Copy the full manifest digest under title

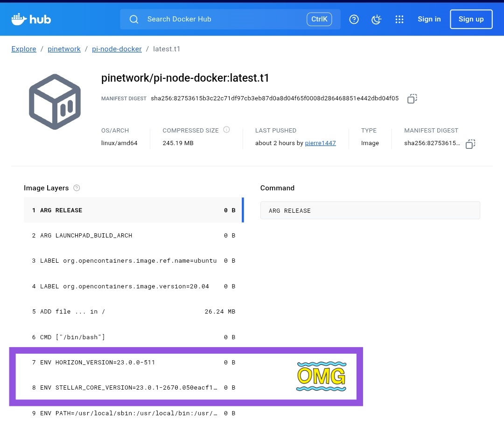[412, 98]
